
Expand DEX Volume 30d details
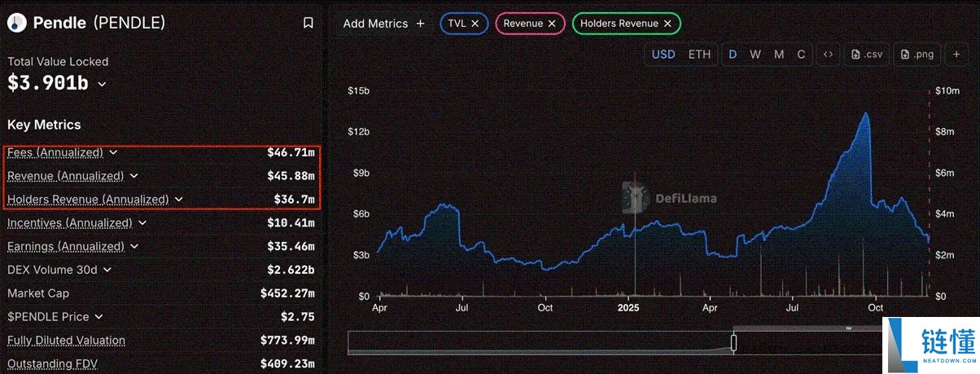(x=107, y=270)
